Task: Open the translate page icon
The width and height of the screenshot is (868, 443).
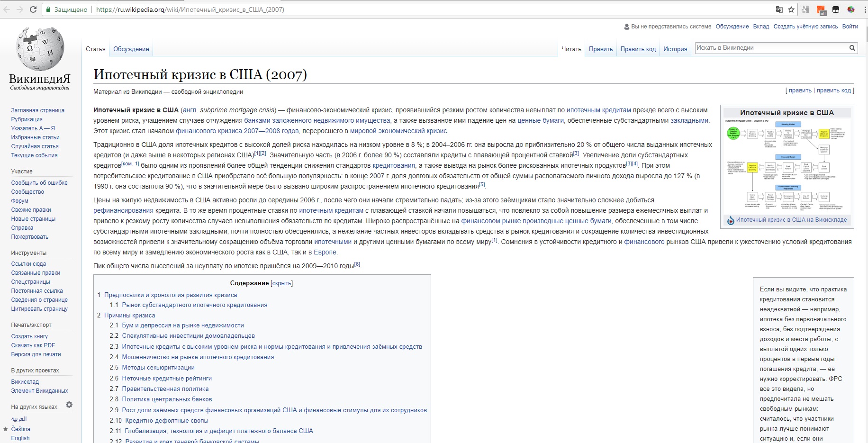Action: pyautogui.click(x=779, y=9)
